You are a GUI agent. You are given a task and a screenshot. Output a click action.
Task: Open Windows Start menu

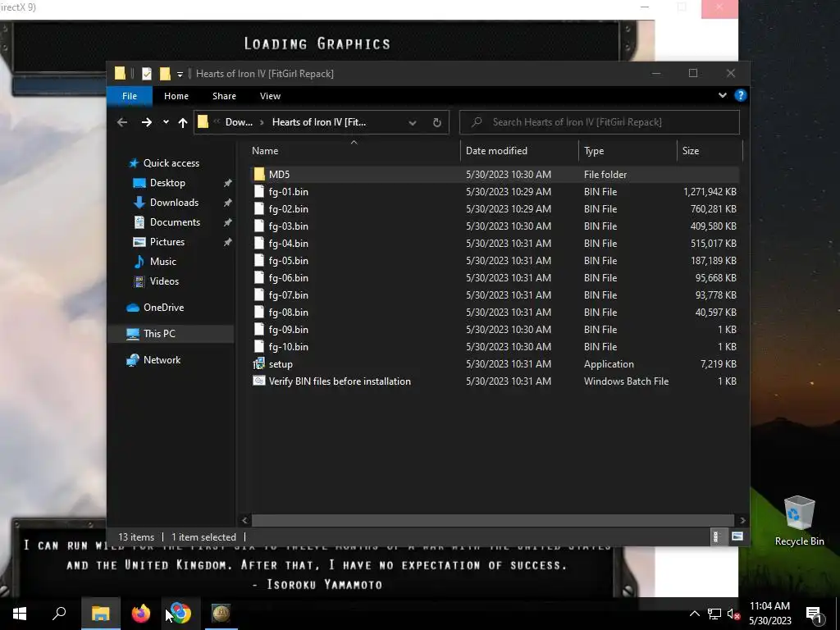tap(20, 614)
